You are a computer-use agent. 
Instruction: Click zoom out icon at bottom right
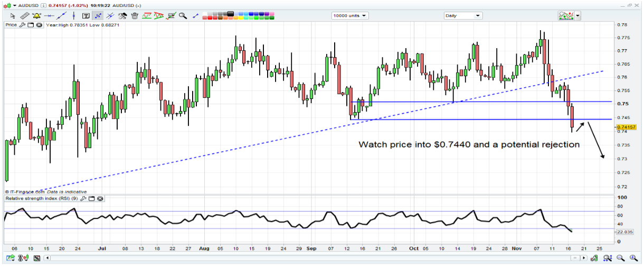click(620, 258)
